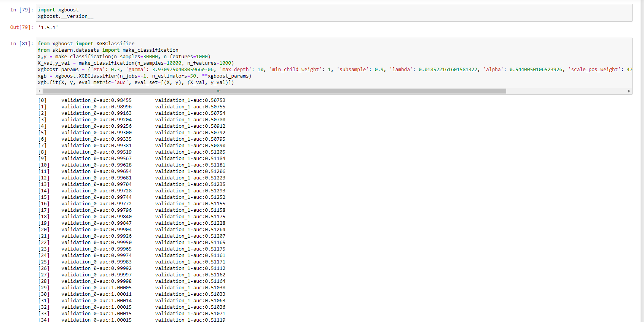Image resolution: width=644 pixels, height=322 pixels.
Task: Click the right scroll arrow of the code cell scrollbar
Action: coord(629,91)
